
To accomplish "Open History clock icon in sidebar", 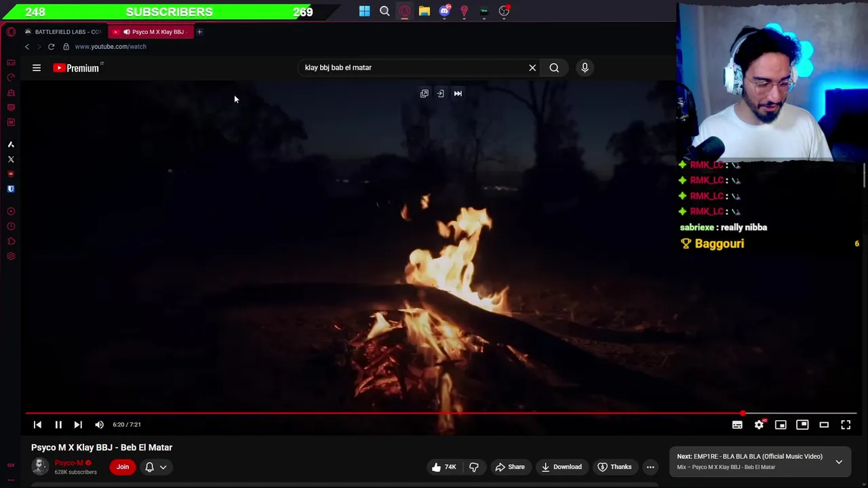I will (x=11, y=226).
